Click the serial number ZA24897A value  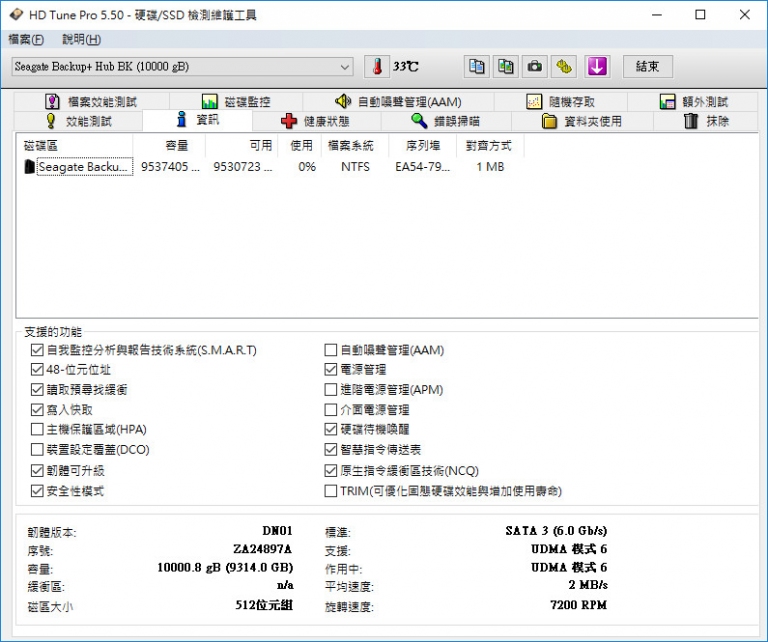(x=263, y=548)
